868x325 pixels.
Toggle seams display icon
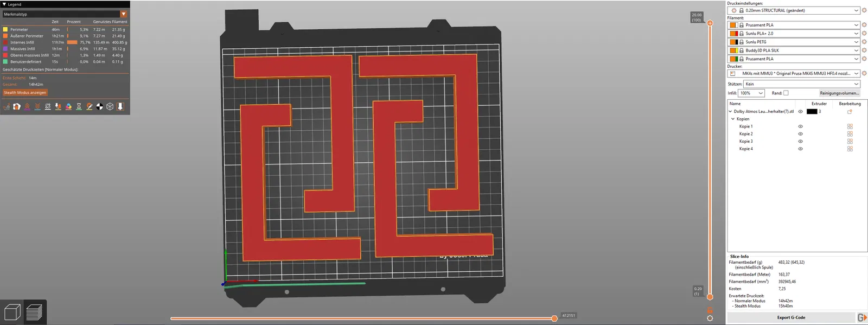(x=48, y=106)
